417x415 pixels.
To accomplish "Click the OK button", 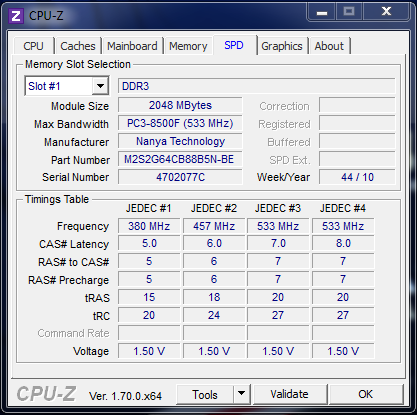I will [x=366, y=394].
